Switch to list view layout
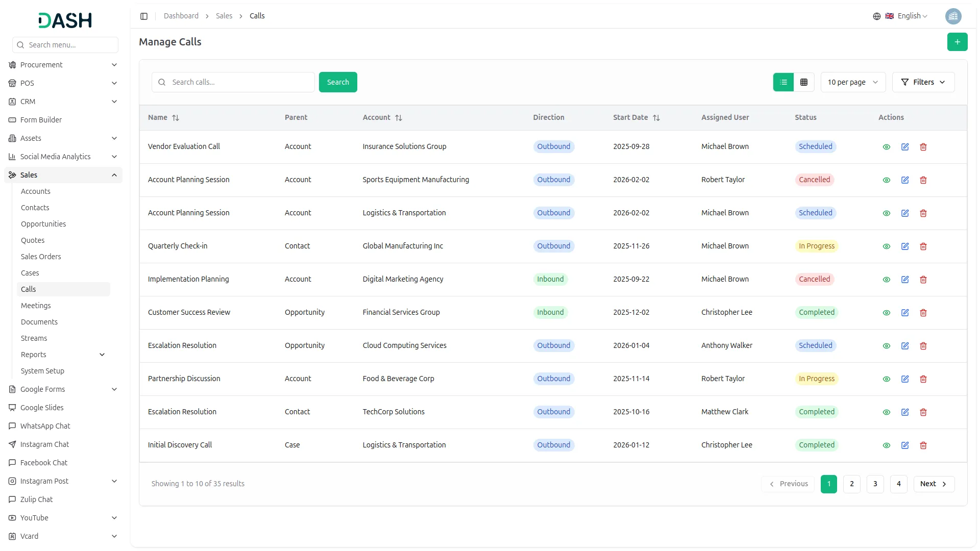 [x=783, y=82]
